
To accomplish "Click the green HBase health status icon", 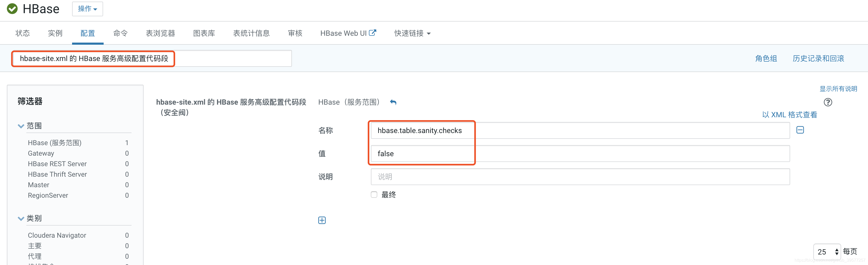I will [12, 9].
